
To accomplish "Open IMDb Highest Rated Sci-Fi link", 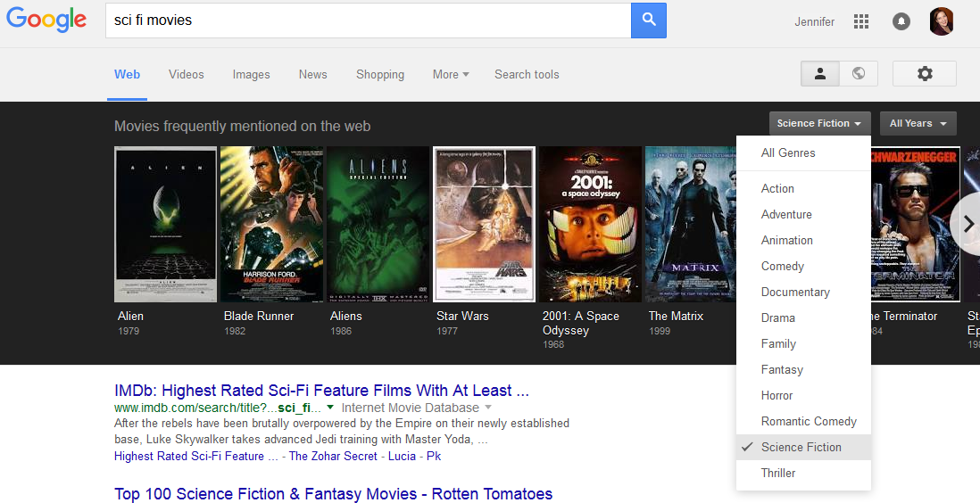I will click(321, 391).
